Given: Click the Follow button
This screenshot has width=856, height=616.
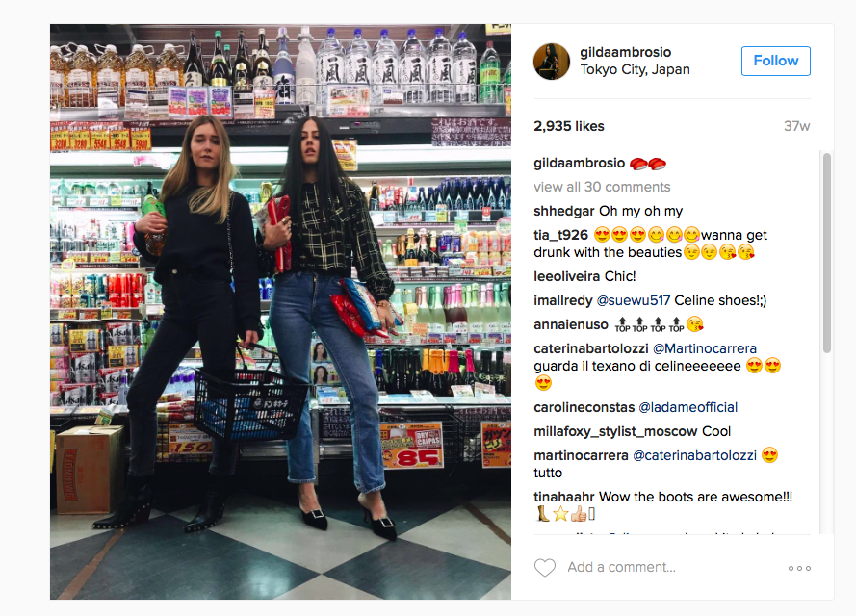Looking at the screenshot, I should tap(776, 61).
